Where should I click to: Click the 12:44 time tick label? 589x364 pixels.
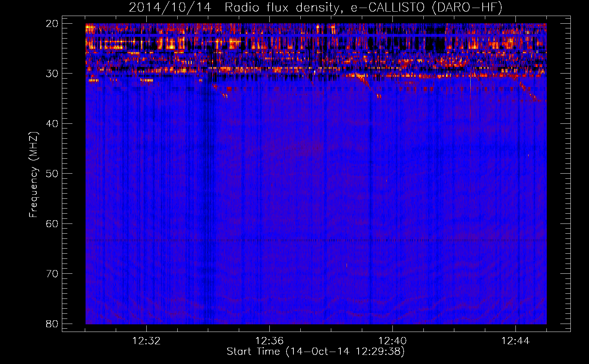pos(515,341)
